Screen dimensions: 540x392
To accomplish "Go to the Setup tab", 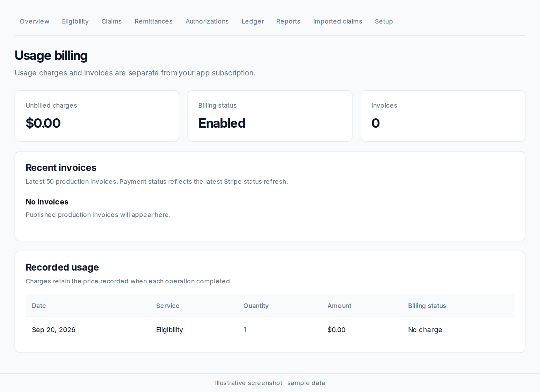I will pos(384,21).
